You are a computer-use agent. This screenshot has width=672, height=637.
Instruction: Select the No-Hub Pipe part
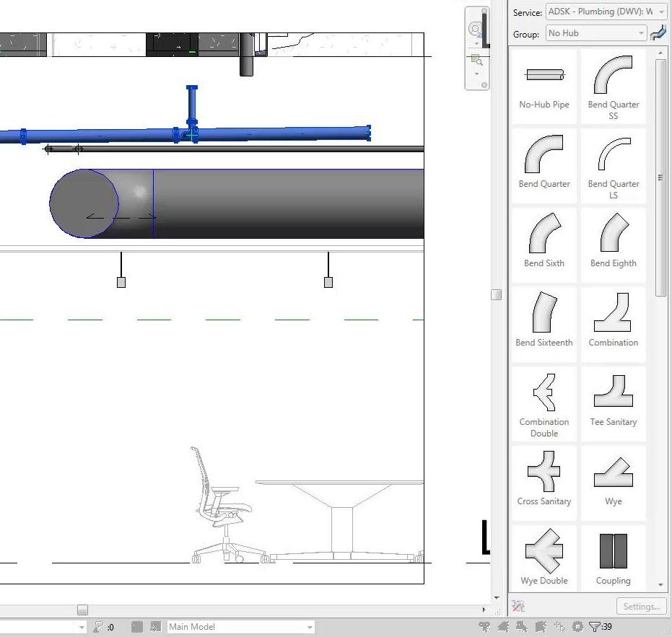point(544,85)
